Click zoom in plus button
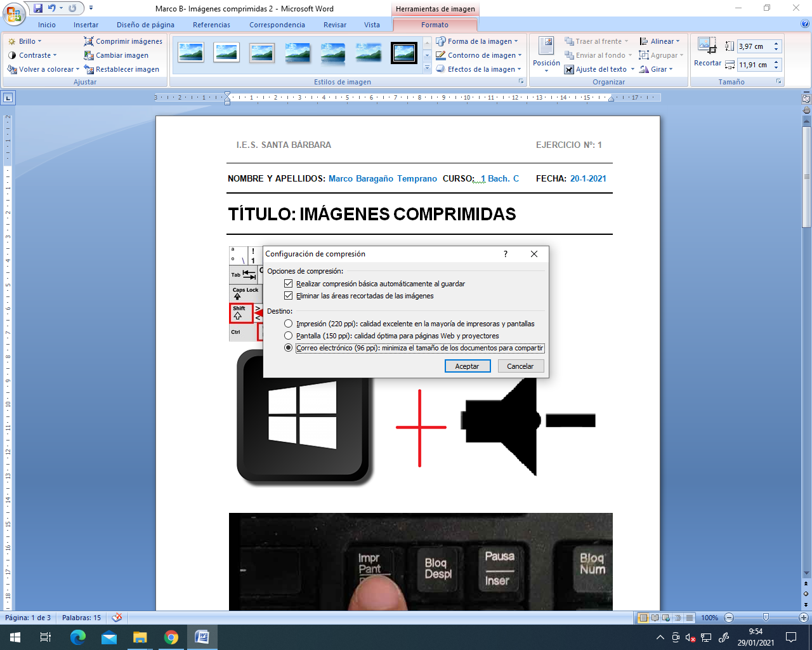 pos(804,618)
